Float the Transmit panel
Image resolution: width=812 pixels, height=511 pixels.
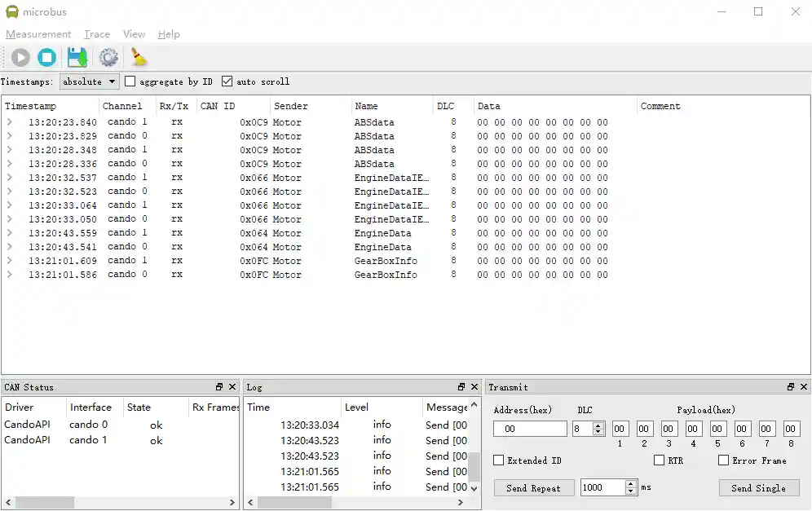pos(791,387)
